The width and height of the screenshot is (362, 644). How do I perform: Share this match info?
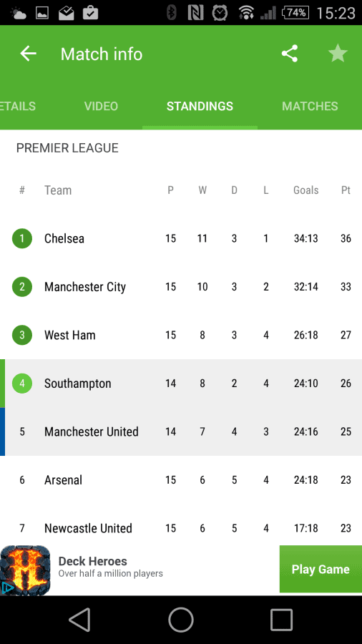coord(290,54)
